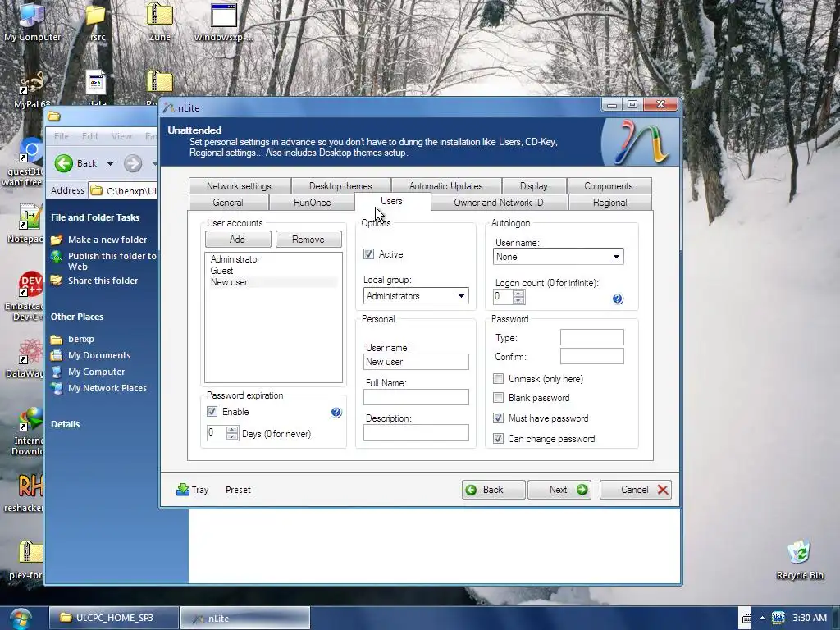Switch to Display tab
This screenshot has height=630, width=840.
tap(534, 186)
